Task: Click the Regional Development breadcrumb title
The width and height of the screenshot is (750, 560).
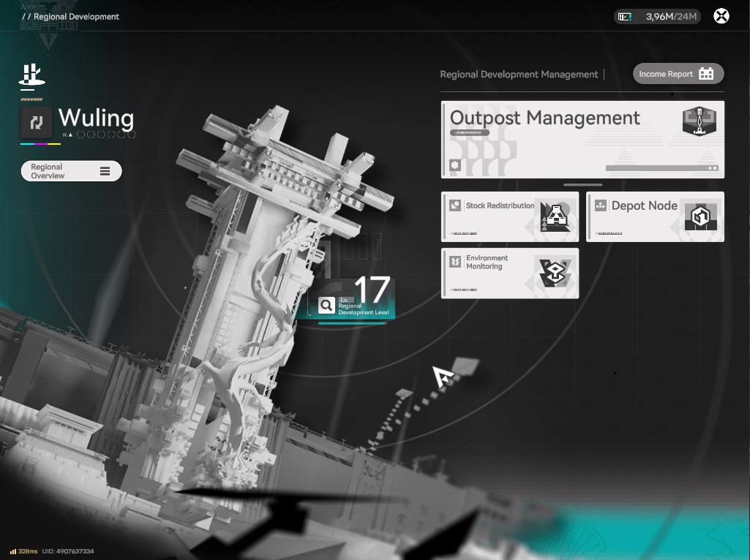Action: tap(76, 16)
